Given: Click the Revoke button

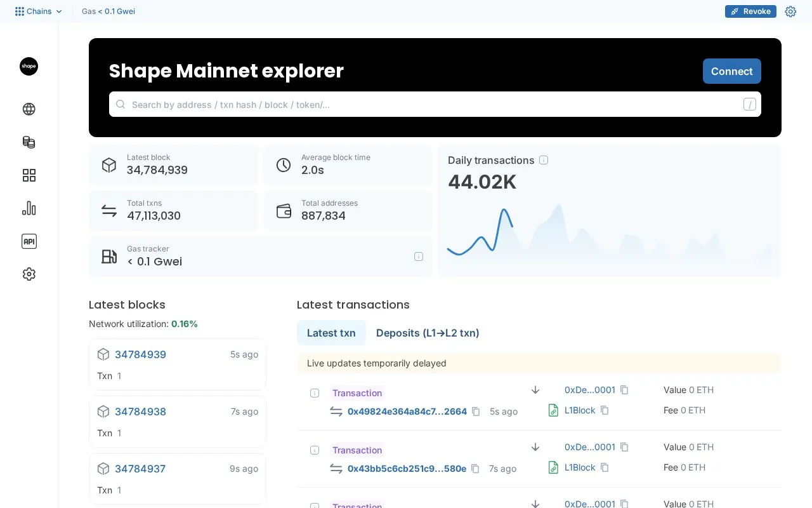Looking at the screenshot, I should (x=750, y=11).
